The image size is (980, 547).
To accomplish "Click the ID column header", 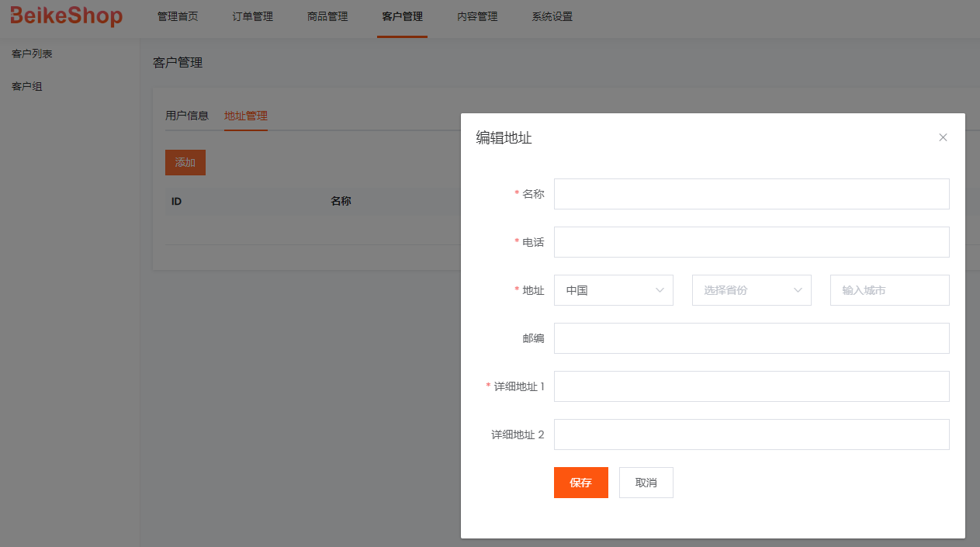I will (x=176, y=201).
